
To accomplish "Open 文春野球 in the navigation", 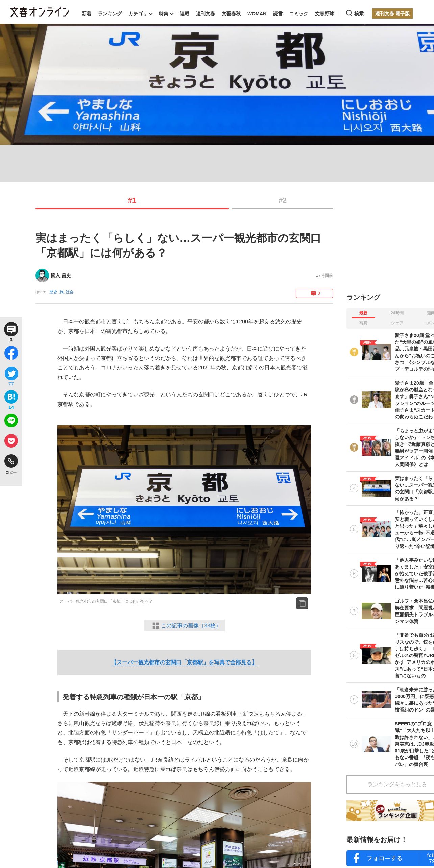I will pyautogui.click(x=324, y=14).
